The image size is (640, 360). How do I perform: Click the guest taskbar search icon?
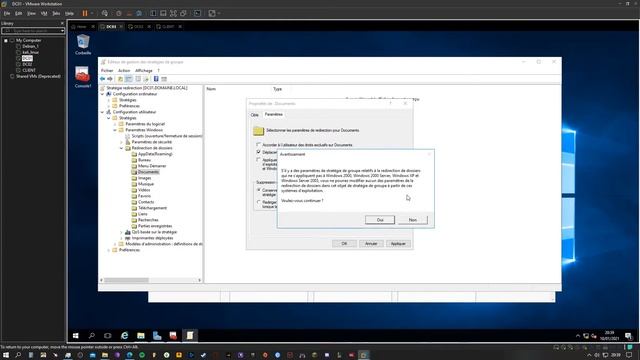click(x=92, y=336)
